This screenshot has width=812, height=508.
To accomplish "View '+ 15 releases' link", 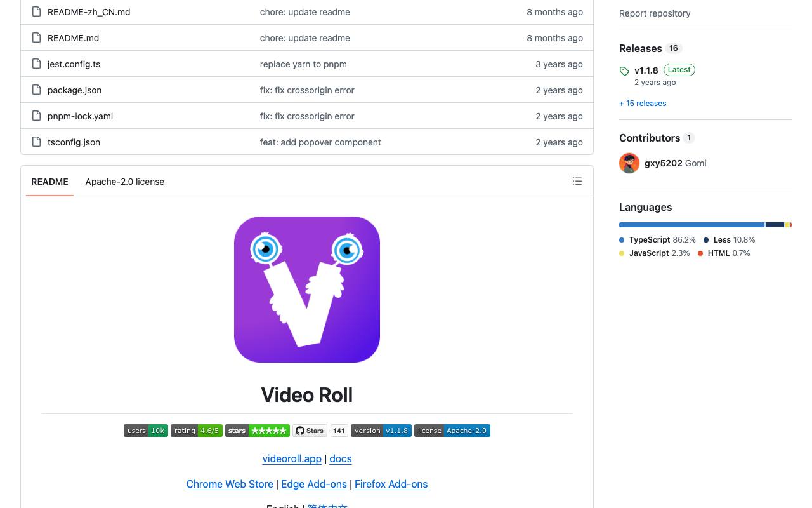I will (643, 104).
